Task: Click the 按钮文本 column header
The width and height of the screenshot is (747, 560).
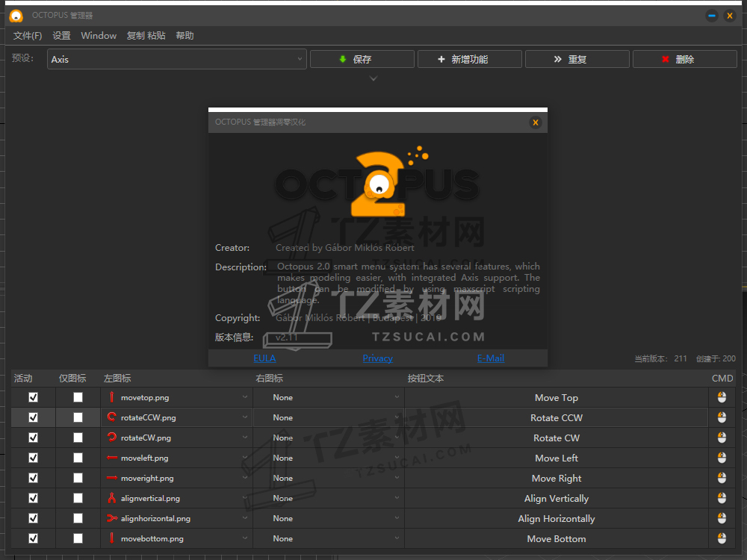Action: tap(426, 378)
